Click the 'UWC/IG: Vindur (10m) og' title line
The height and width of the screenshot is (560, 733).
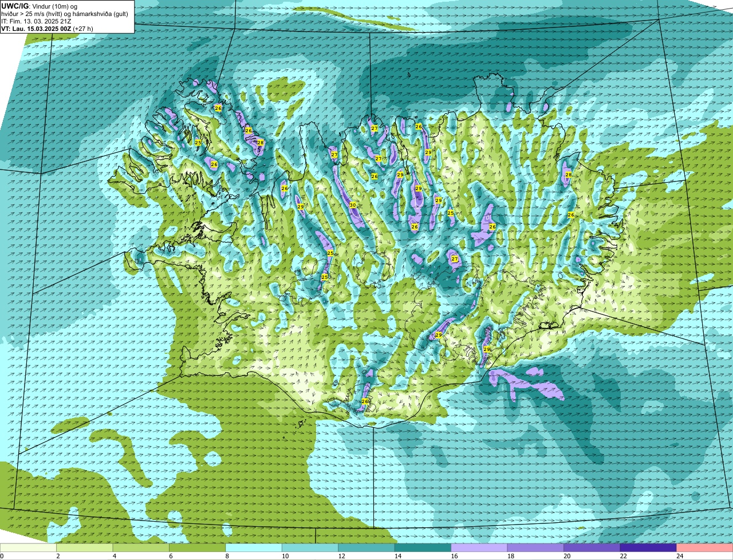[39, 6]
